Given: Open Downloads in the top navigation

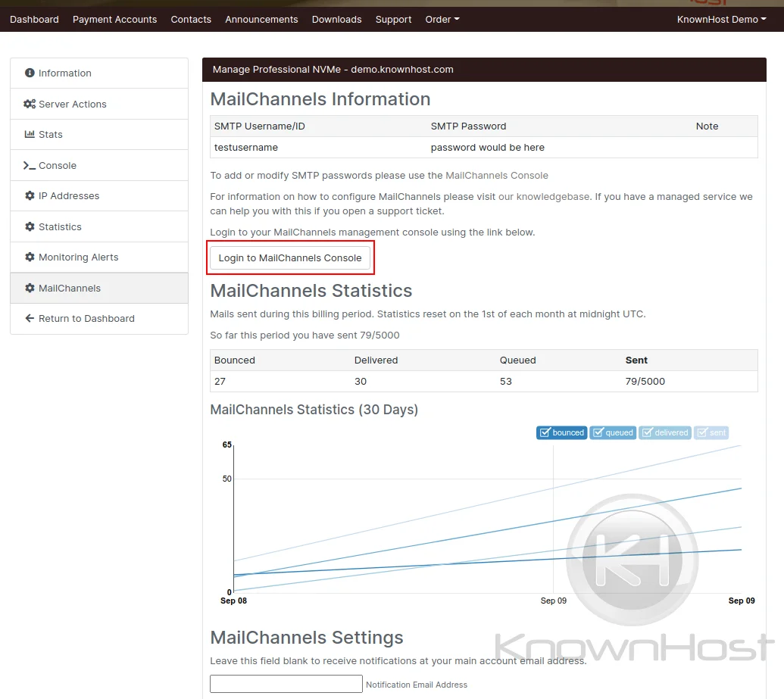Looking at the screenshot, I should click(x=336, y=20).
